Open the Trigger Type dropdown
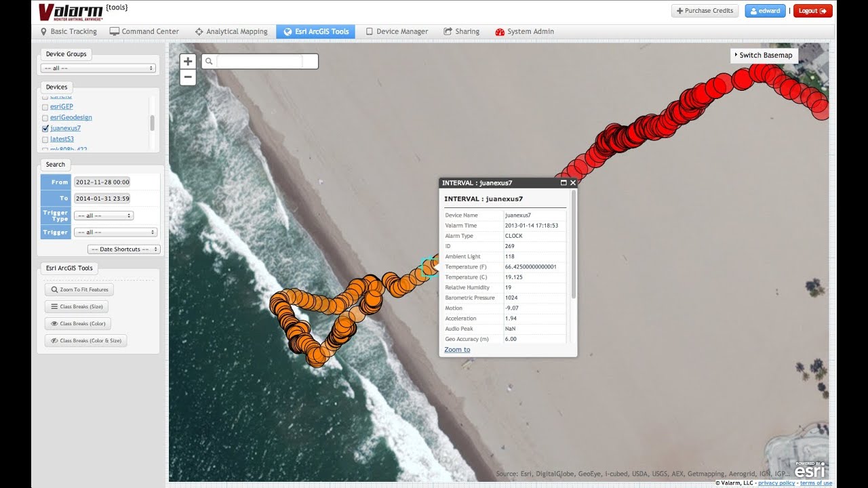This screenshot has width=868, height=488. click(104, 216)
